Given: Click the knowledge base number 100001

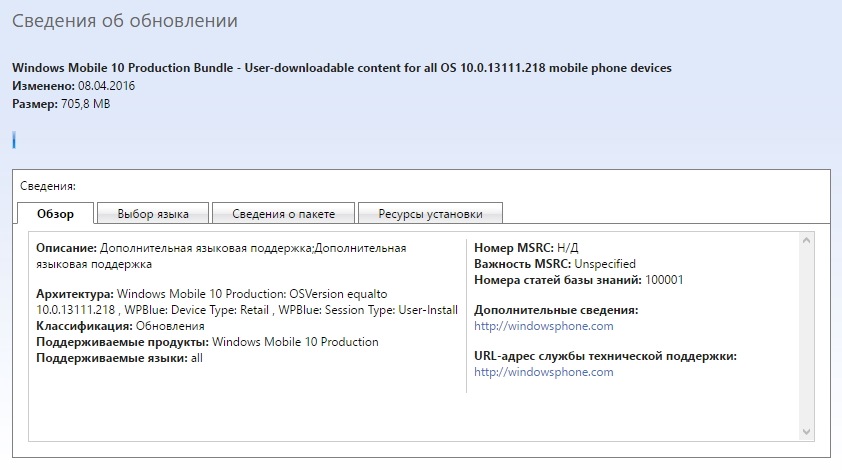Looking at the screenshot, I should pyautogui.click(x=664, y=280).
